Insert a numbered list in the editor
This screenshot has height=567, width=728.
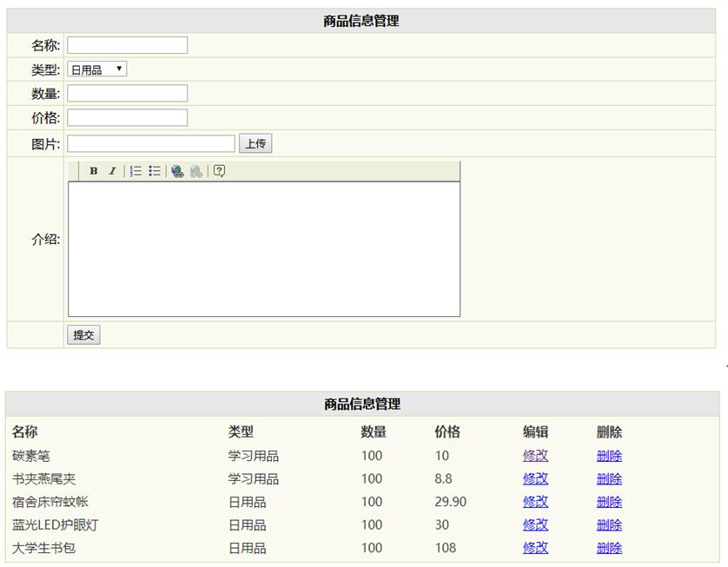(136, 171)
